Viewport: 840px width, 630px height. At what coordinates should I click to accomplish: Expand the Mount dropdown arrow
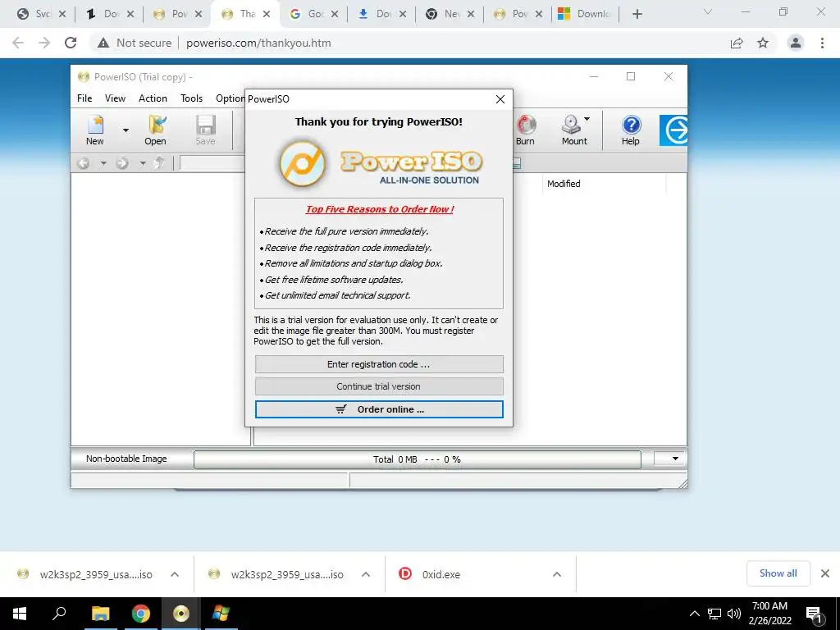click(587, 119)
